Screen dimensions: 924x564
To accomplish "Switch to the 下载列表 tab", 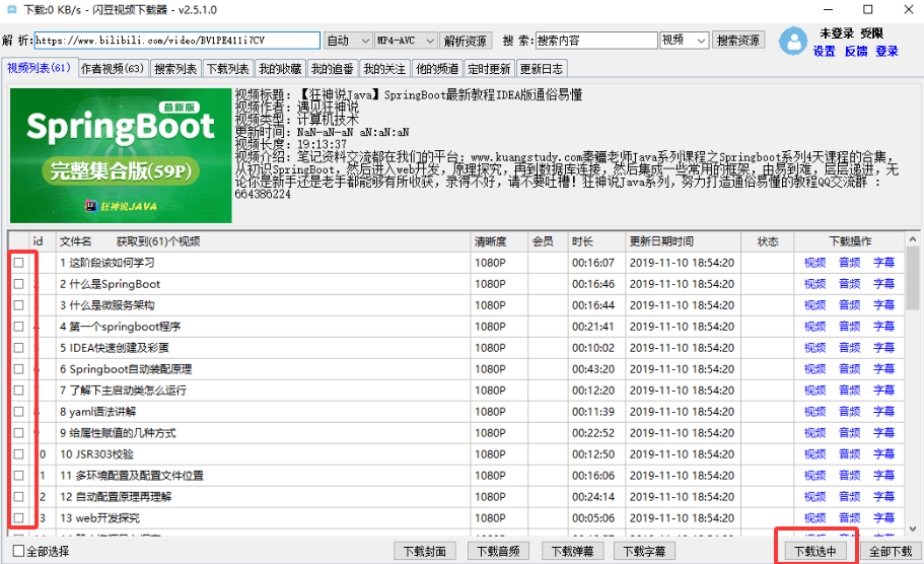I will click(227, 69).
